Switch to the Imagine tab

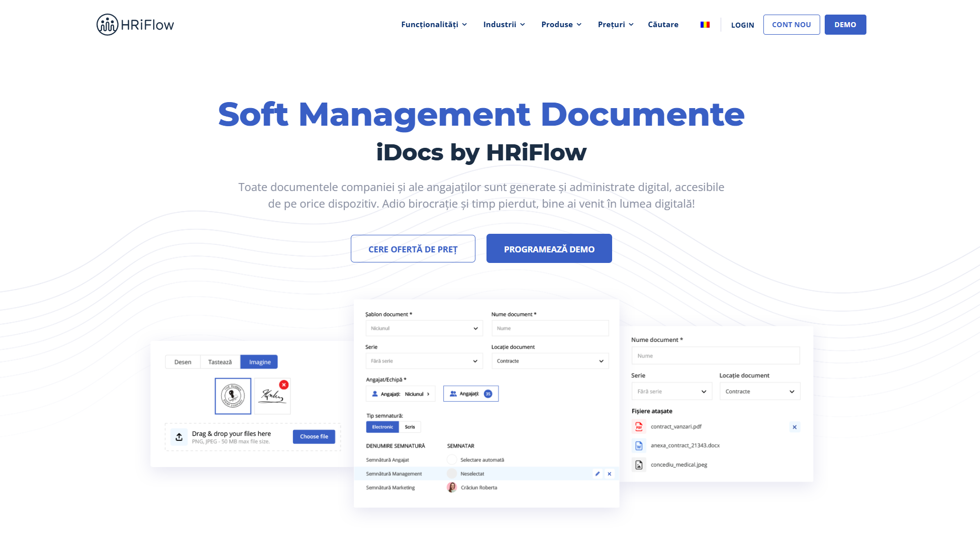tap(259, 362)
